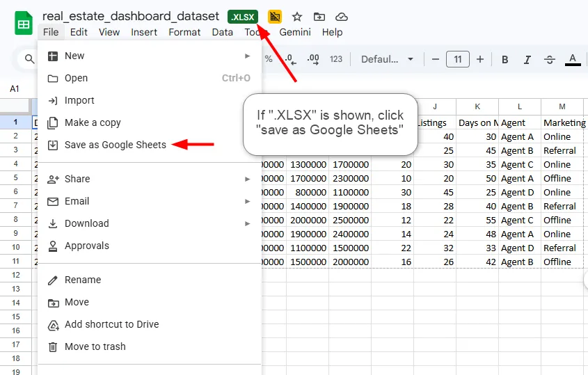Open the View menu

point(109,32)
